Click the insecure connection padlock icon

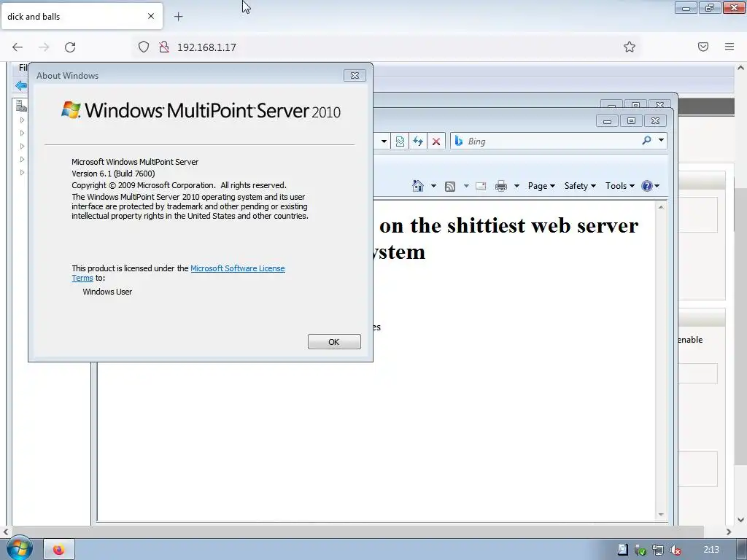tap(164, 47)
